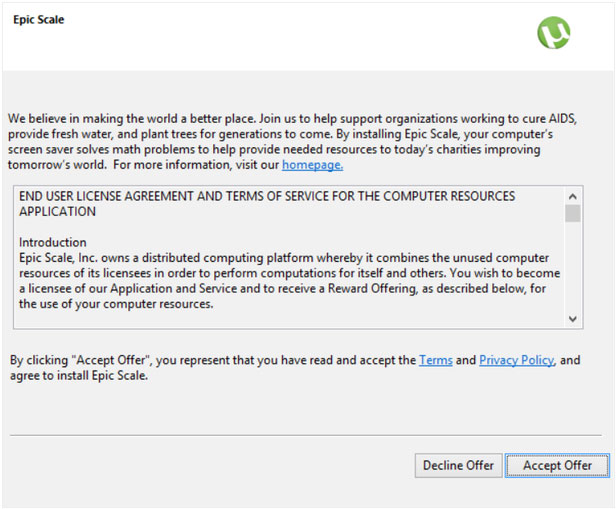Screen dimensions: 616x509
Task: Click the license scrollbar down arrow
Action: [573, 318]
